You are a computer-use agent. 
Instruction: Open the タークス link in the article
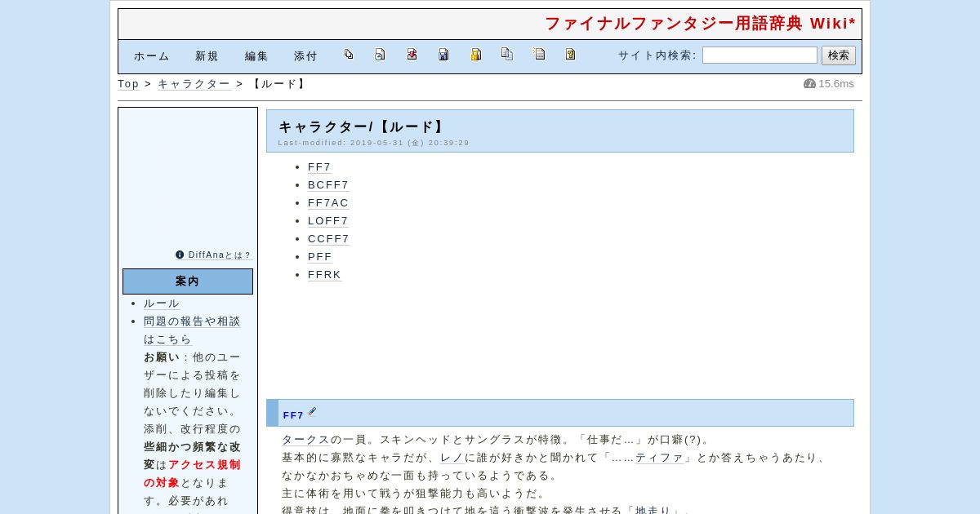click(305, 440)
